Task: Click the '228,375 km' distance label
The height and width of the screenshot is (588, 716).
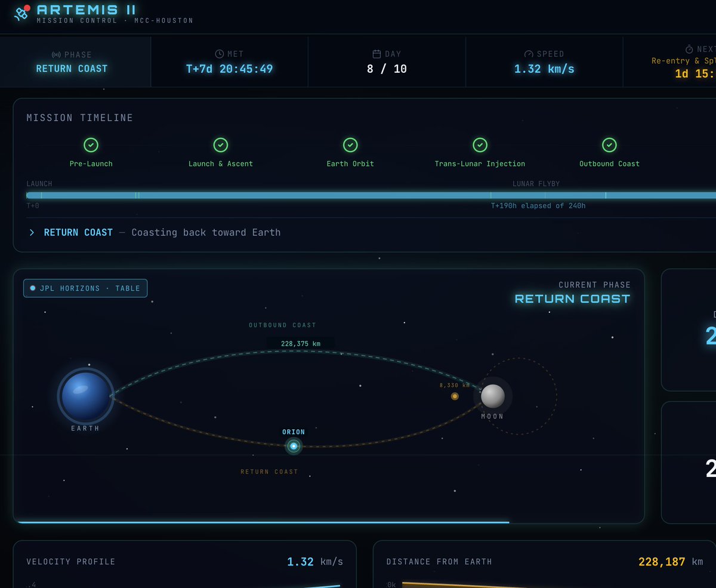Action: pos(300,343)
